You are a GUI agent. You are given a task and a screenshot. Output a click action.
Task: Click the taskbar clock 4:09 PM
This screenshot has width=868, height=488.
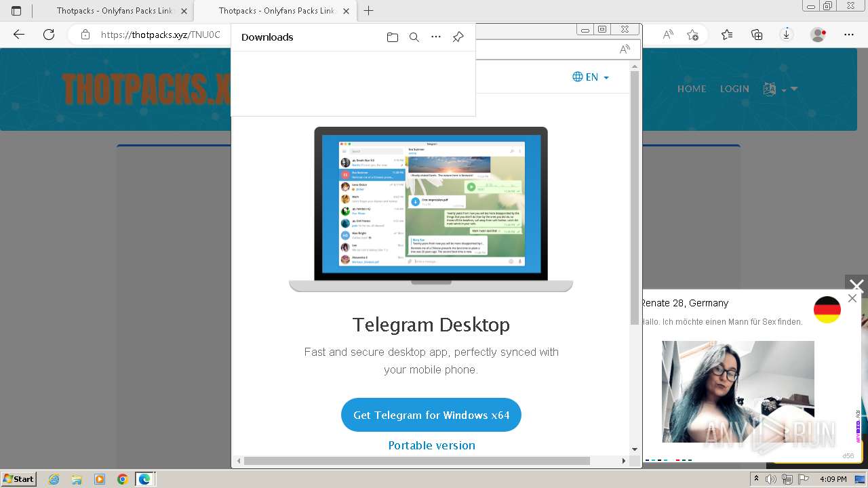(x=833, y=479)
